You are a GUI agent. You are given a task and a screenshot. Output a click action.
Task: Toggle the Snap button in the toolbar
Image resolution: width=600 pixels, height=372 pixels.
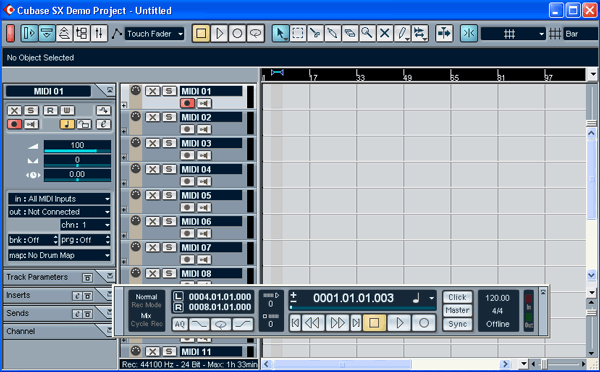coord(468,34)
